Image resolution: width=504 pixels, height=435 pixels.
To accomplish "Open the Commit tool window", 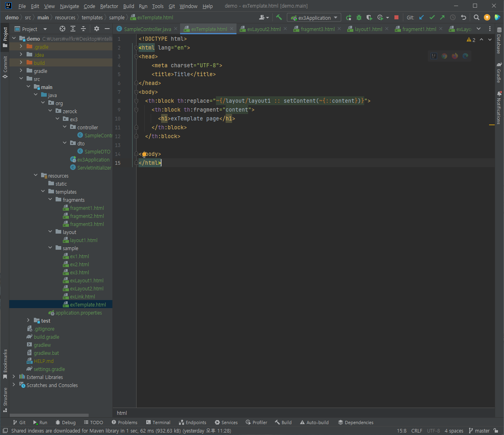I will click(5, 67).
